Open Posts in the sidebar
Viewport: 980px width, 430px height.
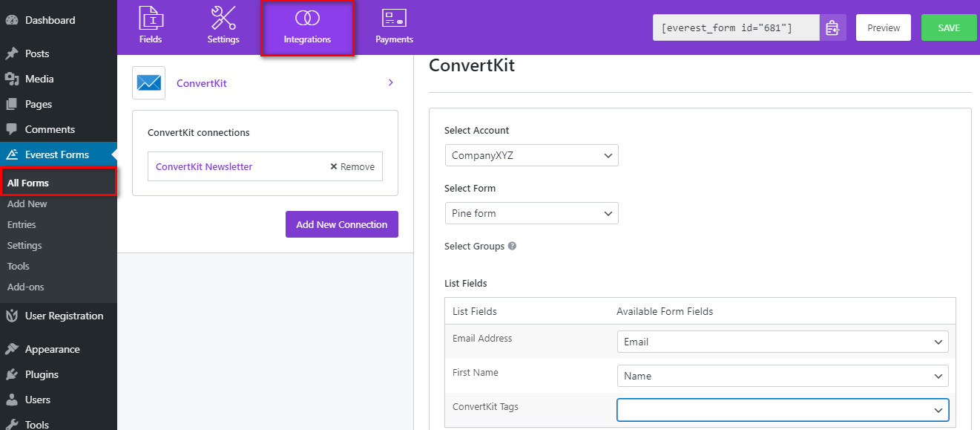pyautogui.click(x=37, y=53)
